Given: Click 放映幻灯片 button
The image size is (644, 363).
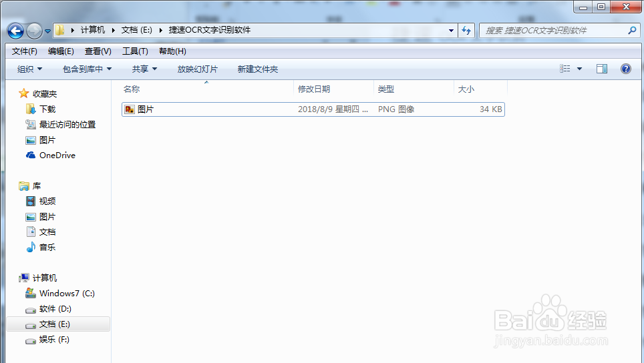Looking at the screenshot, I should click(198, 69).
